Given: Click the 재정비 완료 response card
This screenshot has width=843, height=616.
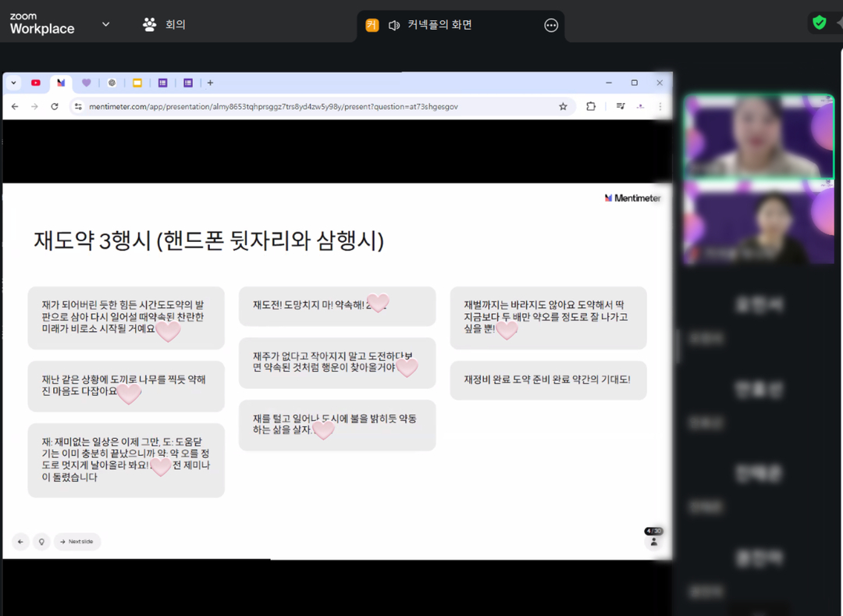Looking at the screenshot, I should click(548, 380).
